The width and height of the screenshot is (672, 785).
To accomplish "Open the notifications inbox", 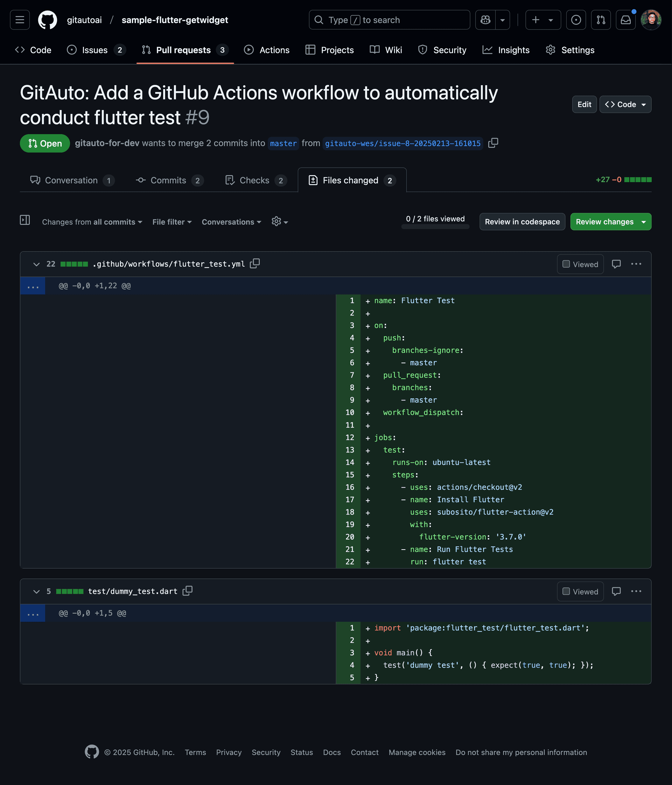I will (626, 20).
